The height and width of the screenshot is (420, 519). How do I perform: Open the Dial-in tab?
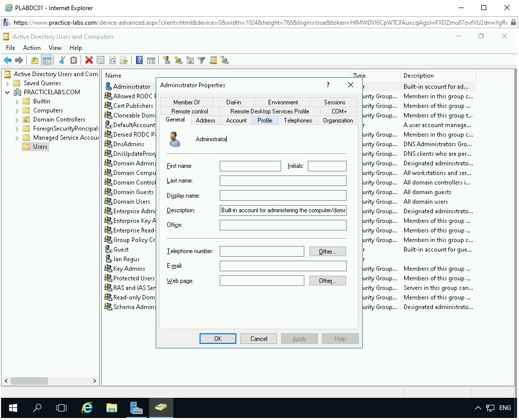pos(234,102)
